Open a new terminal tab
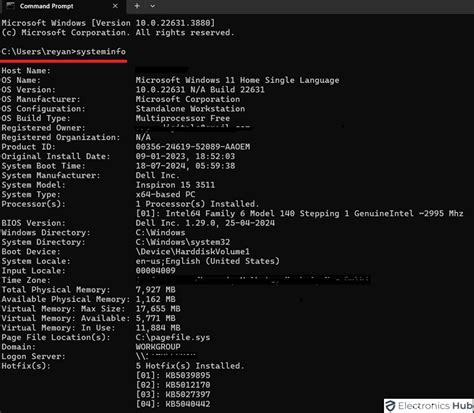The image size is (474, 413). 137,6
